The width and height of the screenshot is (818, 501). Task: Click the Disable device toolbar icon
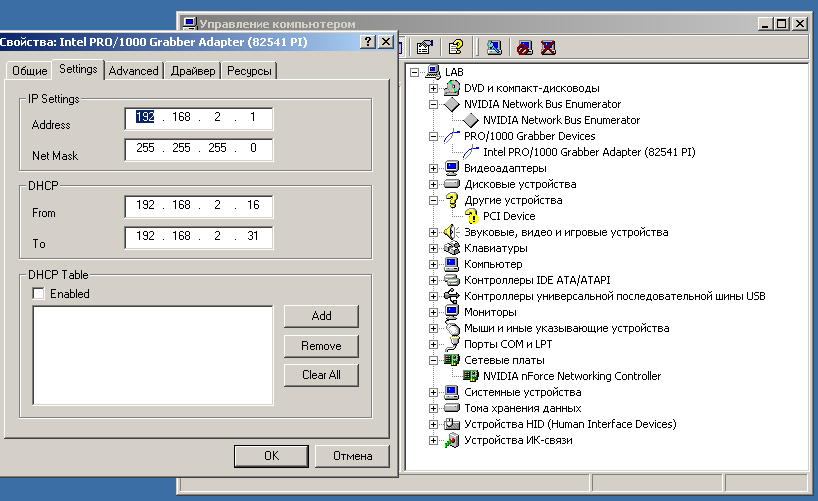click(x=525, y=46)
